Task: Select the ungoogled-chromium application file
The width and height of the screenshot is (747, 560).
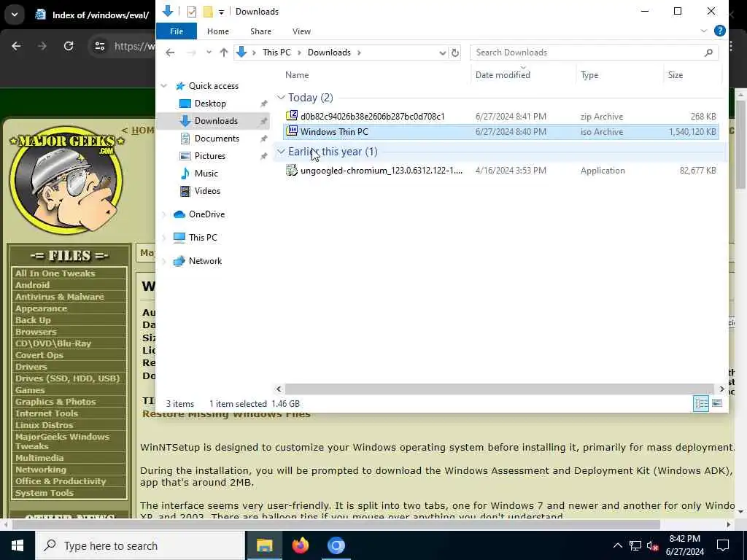Action: [381, 171]
